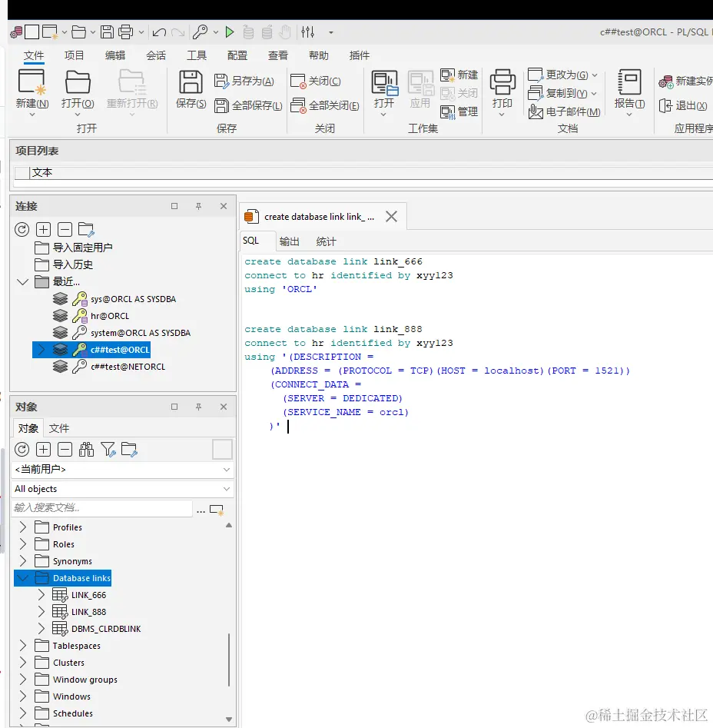Click the Log on key icon in quick toolbar
Viewport: 713px width, 728px height.
coord(200,32)
